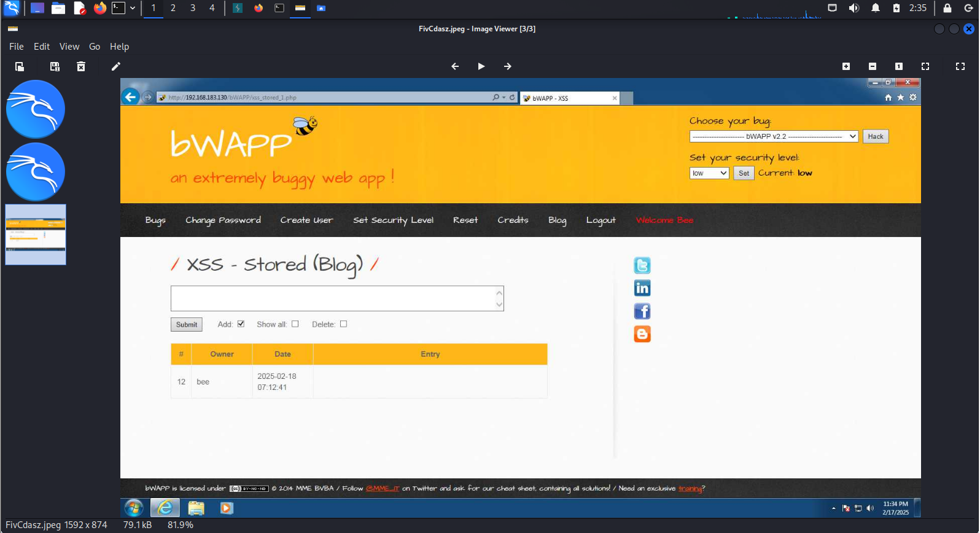
Task: Select the second Kali logo thumbnail
Action: coord(36,172)
